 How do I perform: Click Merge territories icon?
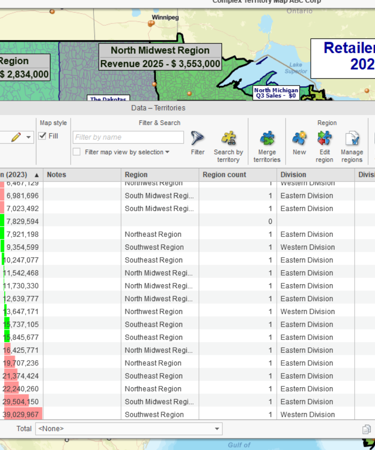(267, 138)
